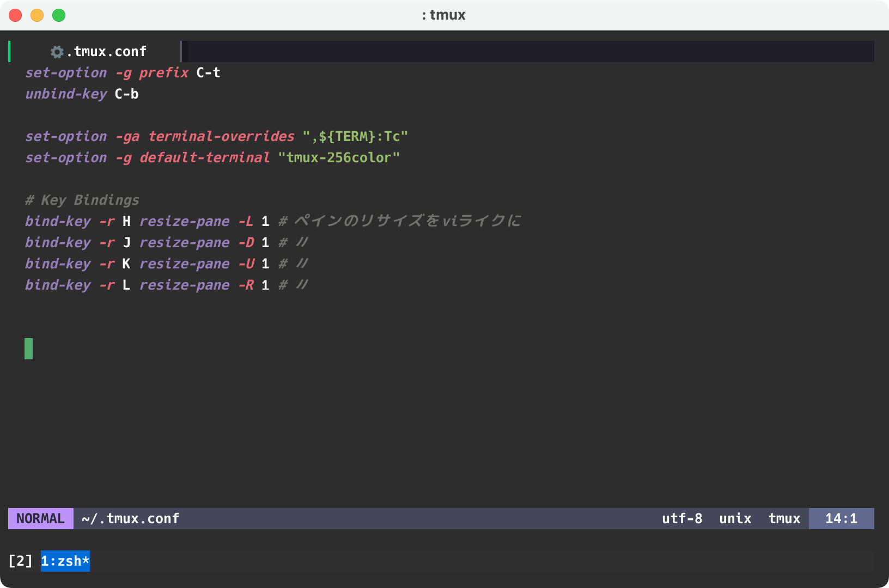Click the gear icon beside .tmux.conf tab
889x588 pixels.
point(57,52)
